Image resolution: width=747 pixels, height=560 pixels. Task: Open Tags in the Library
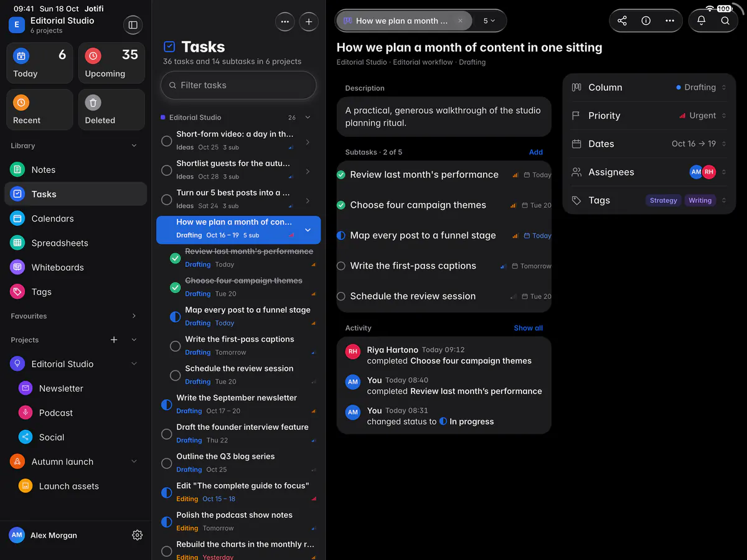click(75, 292)
